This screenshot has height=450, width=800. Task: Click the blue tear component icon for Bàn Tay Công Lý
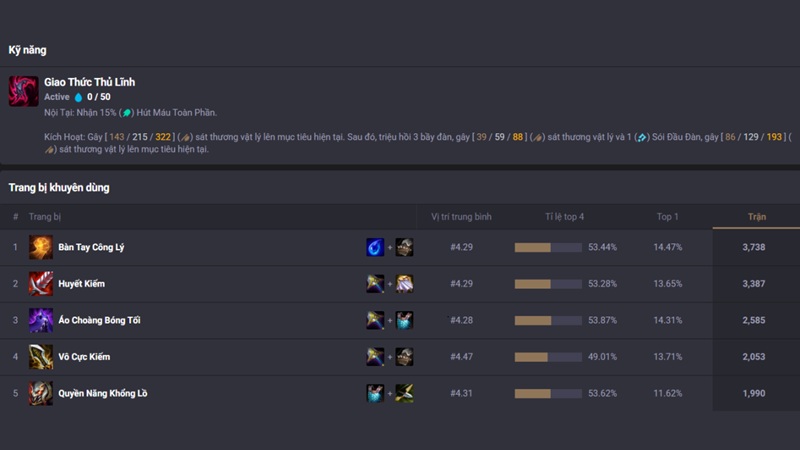[x=375, y=247]
